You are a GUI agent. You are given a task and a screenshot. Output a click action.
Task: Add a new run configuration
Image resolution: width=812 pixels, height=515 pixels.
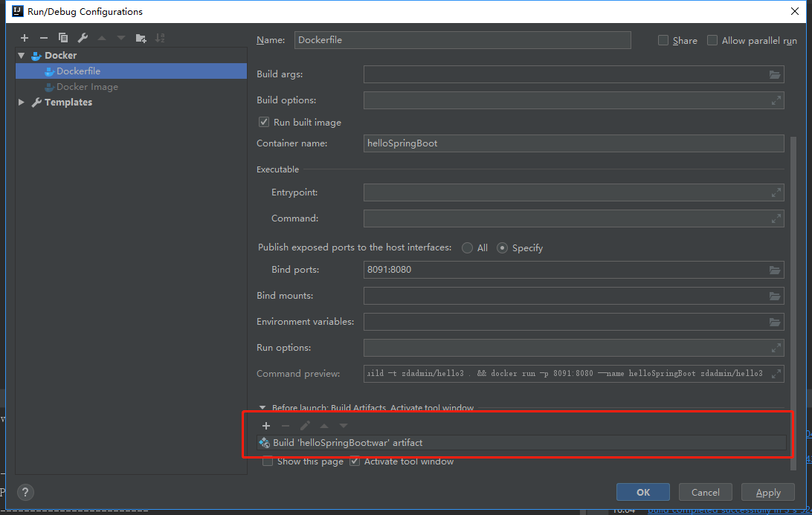pyautogui.click(x=25, y=38)
